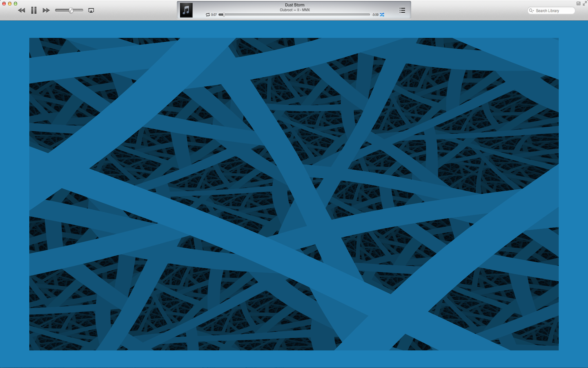Exit full screen with the shrink arrows icon
The width and height of the screenshot is (588, 368).
(585, 3)
